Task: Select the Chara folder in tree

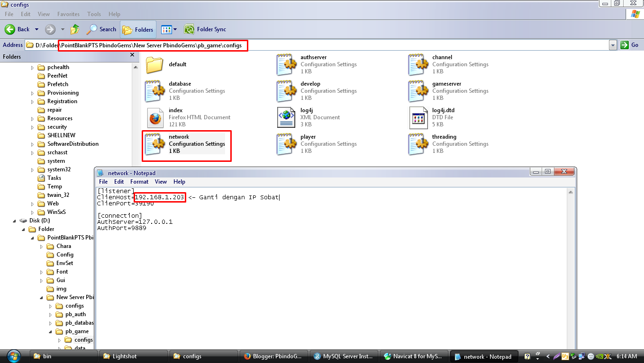Action: point(63,246)
